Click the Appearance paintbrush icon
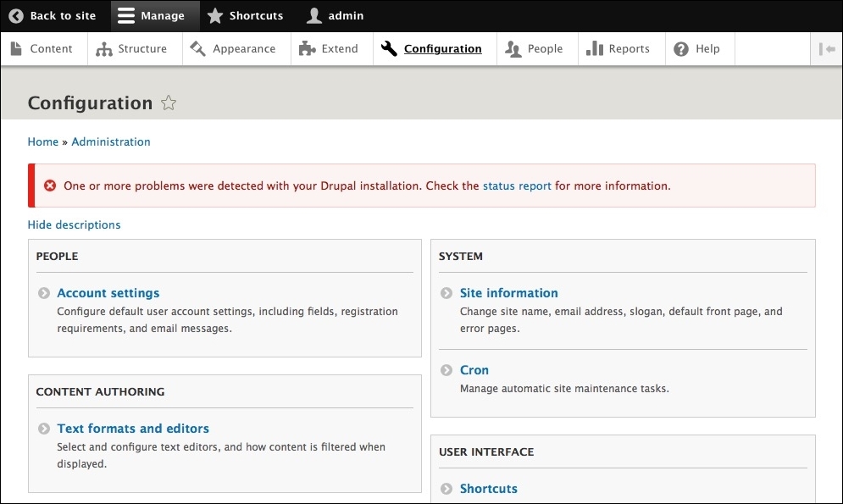Screen dimensions: 843x504 click(x=198, y=48)
